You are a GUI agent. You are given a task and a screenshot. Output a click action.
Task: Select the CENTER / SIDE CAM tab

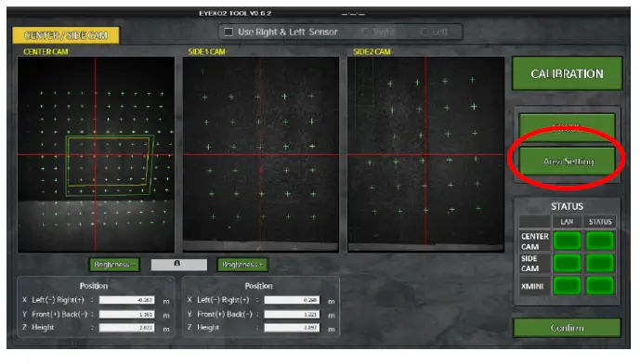point(66,35)
